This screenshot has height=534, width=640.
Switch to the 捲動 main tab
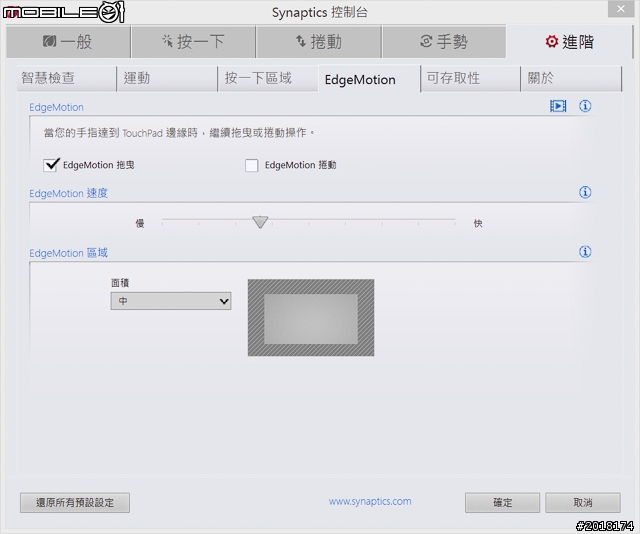[x=319, y=41]
